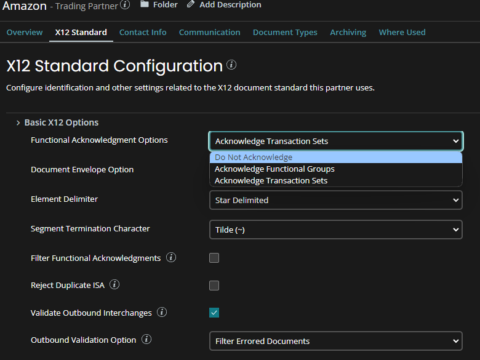Click Segment Termination Character label
This screenshot has height=360, width=480.
[x=90, y=229]
